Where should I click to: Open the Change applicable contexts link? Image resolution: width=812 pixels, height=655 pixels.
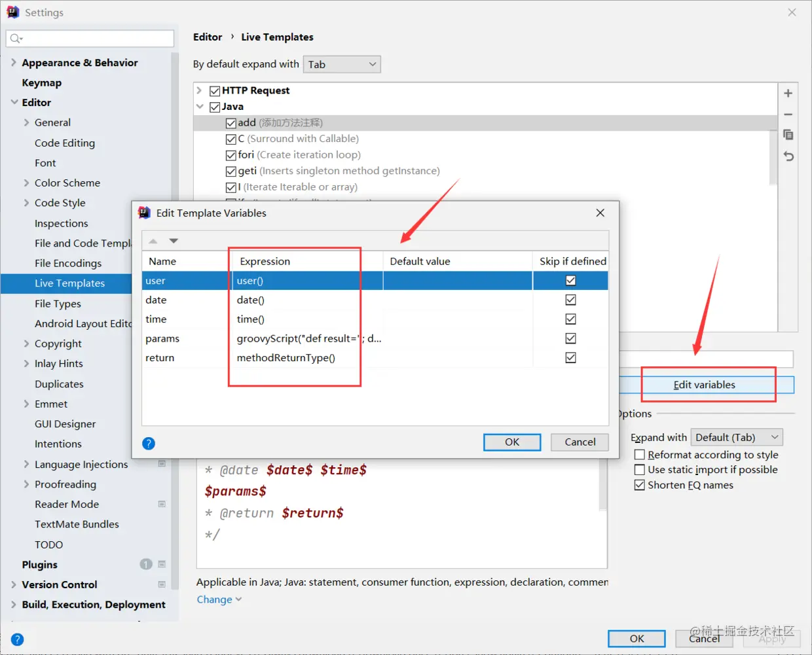click(x=219, y=599)
